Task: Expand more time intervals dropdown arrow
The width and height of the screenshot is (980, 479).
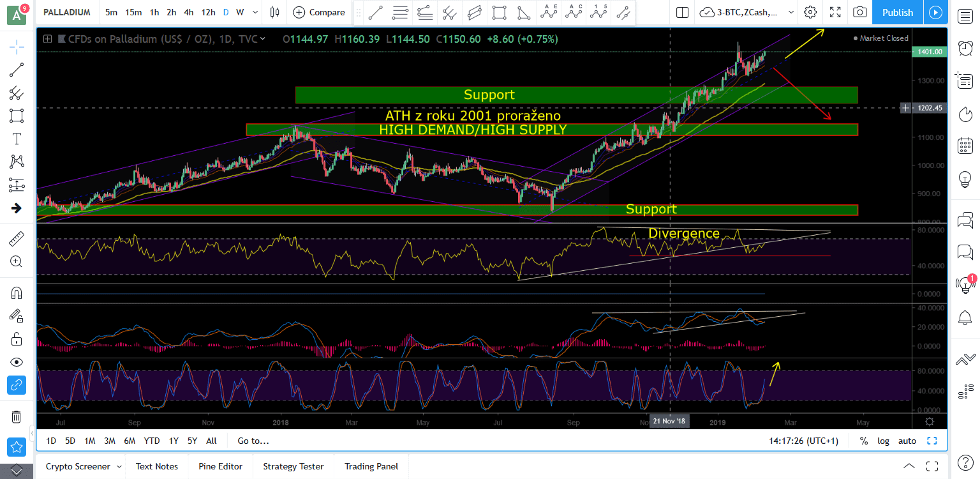Action: [x=255, y=12]
